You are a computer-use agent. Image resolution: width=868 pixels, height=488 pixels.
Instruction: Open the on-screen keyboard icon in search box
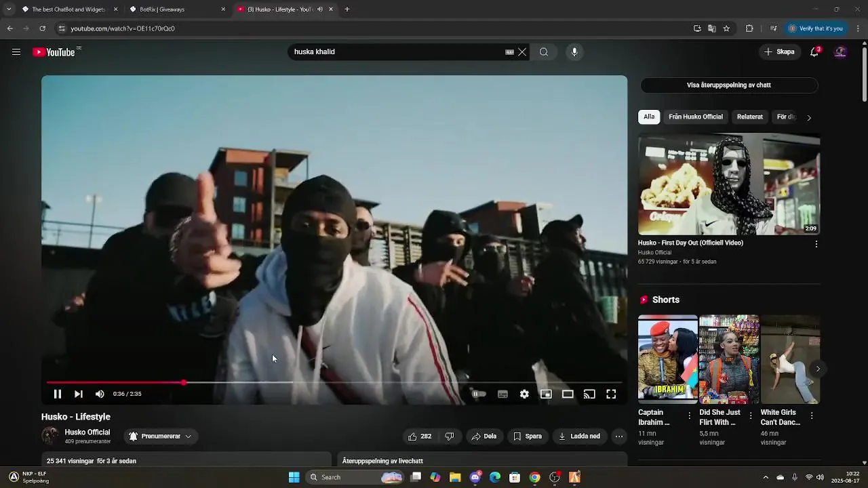(x=509, y=52)
